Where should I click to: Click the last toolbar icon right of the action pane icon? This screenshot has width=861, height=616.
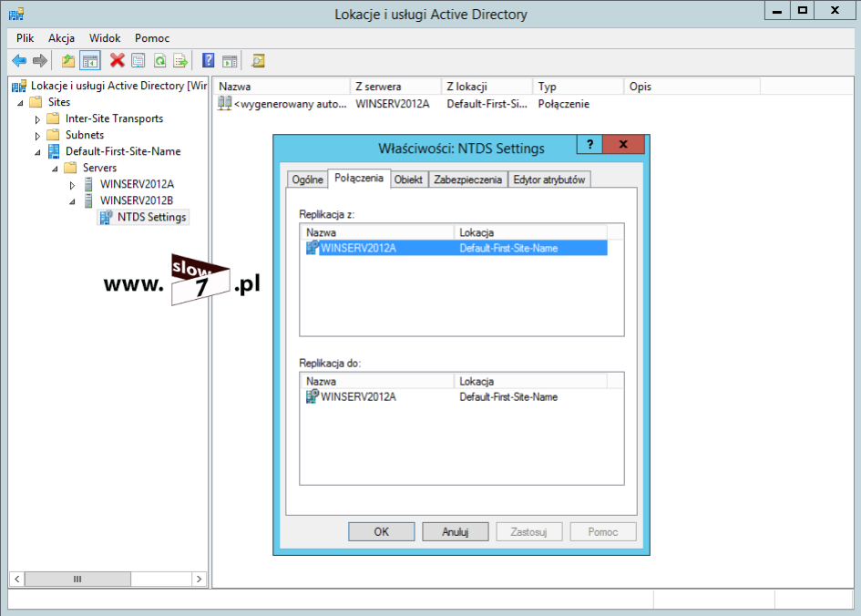(258, 60)
